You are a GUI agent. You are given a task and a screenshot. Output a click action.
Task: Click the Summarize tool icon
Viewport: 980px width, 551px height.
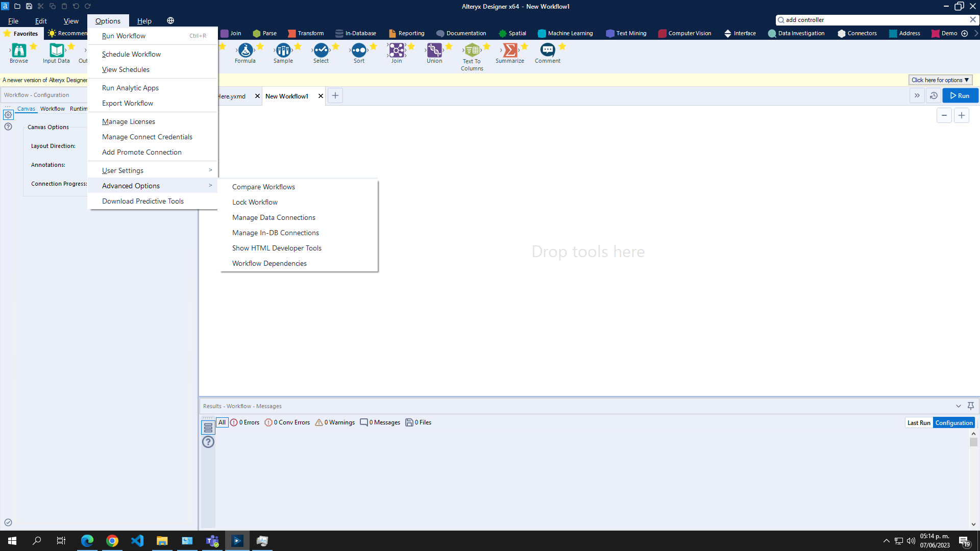point(510,51)
